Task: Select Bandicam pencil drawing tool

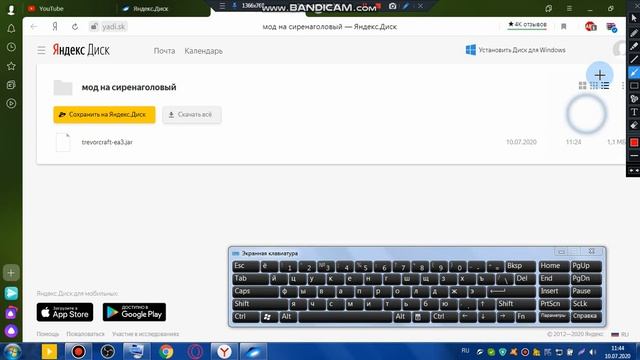Action: pos(633,33)
